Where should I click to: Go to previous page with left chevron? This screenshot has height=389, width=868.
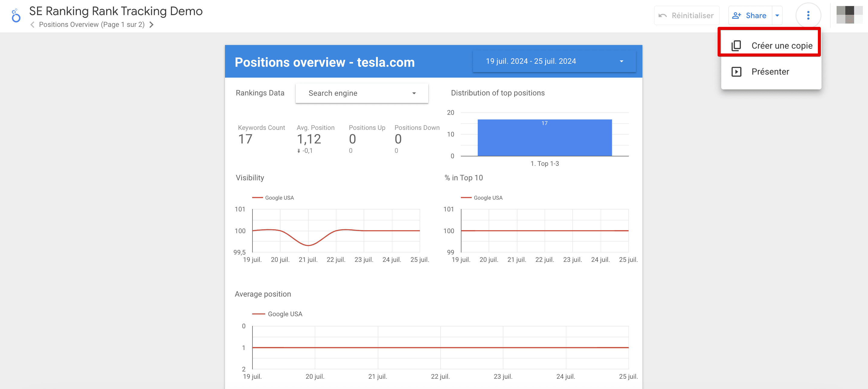32,24
